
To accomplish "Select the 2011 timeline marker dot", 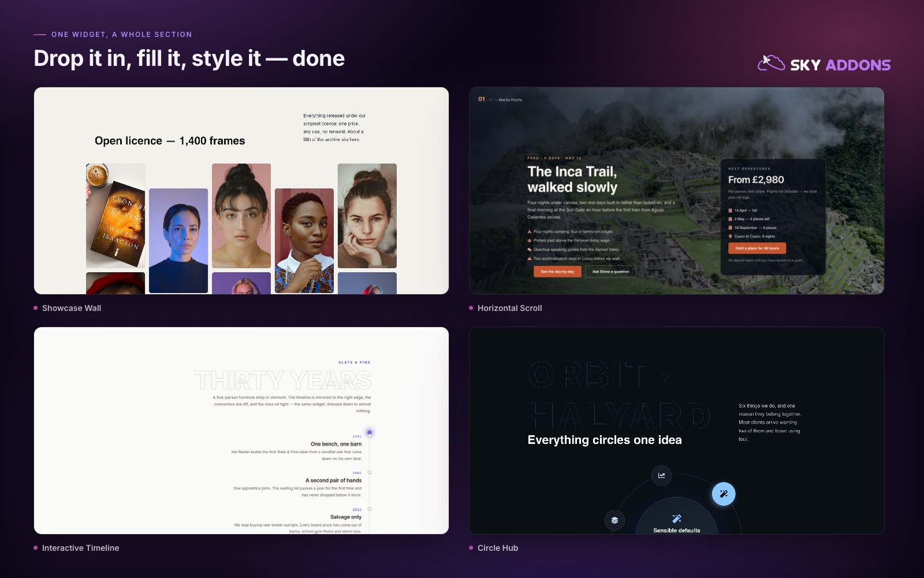I will pos(370,509).
